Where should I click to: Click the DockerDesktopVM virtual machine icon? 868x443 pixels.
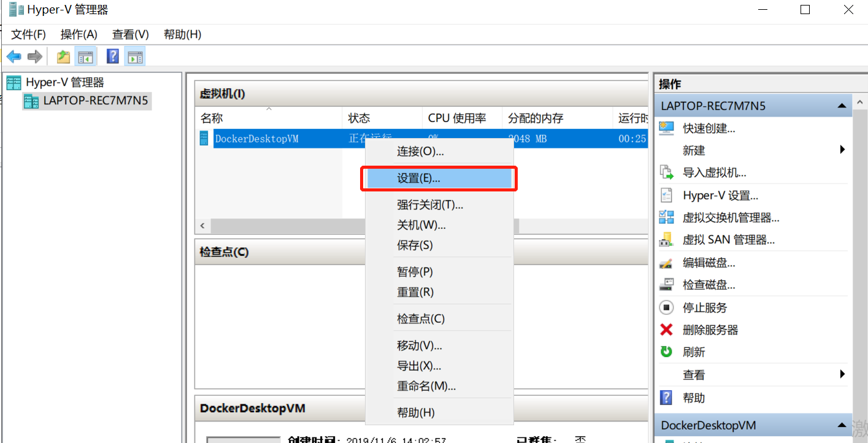tap(204, 139)
